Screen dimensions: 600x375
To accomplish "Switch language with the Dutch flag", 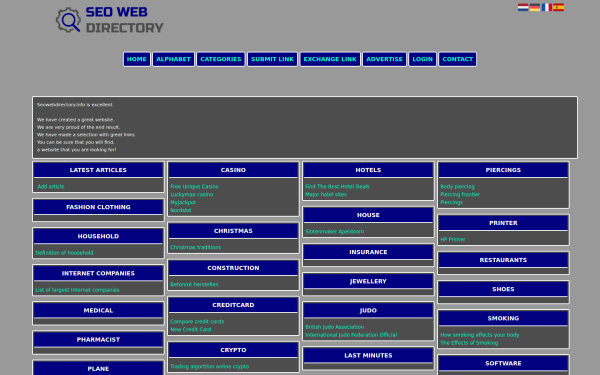I will [x=523, y=7].
